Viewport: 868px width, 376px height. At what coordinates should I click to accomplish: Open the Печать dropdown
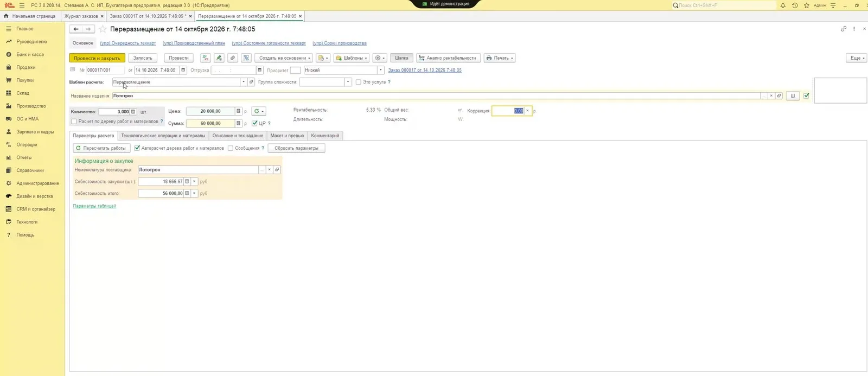(499, 58)
